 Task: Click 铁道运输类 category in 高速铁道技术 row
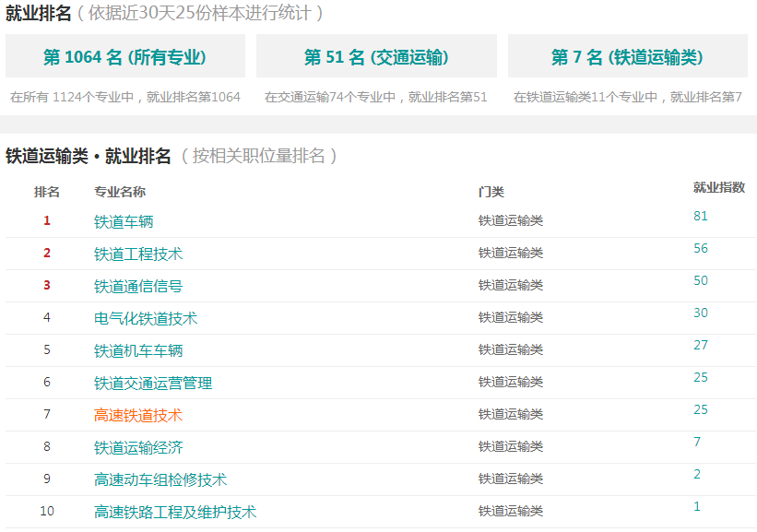(510, 414)
